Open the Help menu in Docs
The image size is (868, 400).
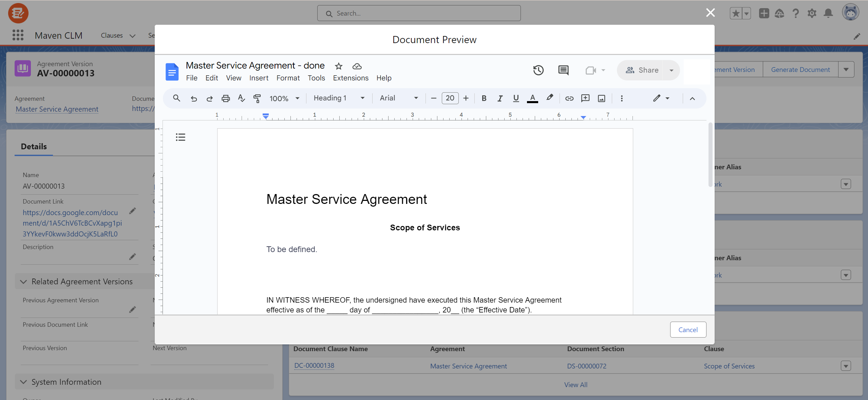coord(384,78)
